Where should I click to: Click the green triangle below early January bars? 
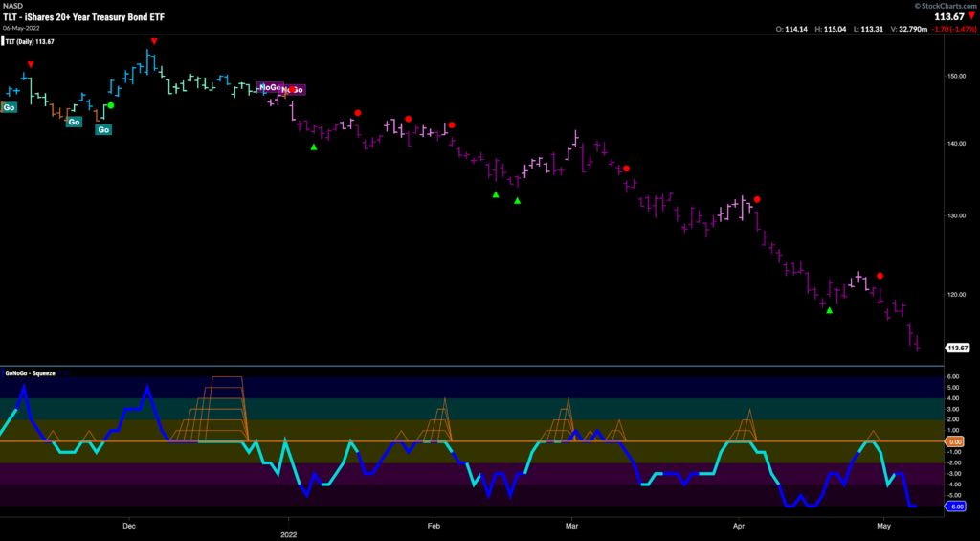(314, 147)
